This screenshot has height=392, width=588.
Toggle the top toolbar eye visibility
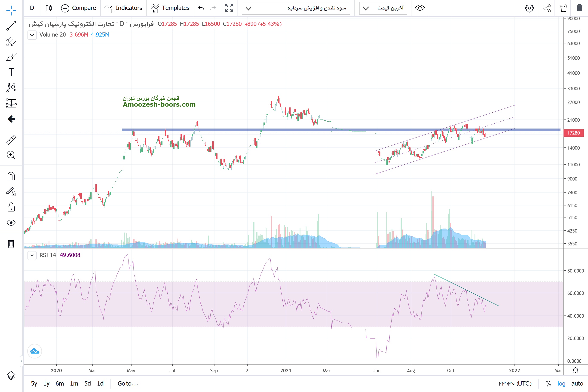click(x=420, y=8)
